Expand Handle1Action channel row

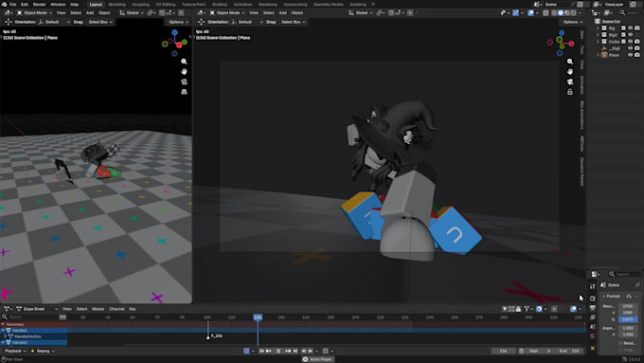click(x=6, y=336)
